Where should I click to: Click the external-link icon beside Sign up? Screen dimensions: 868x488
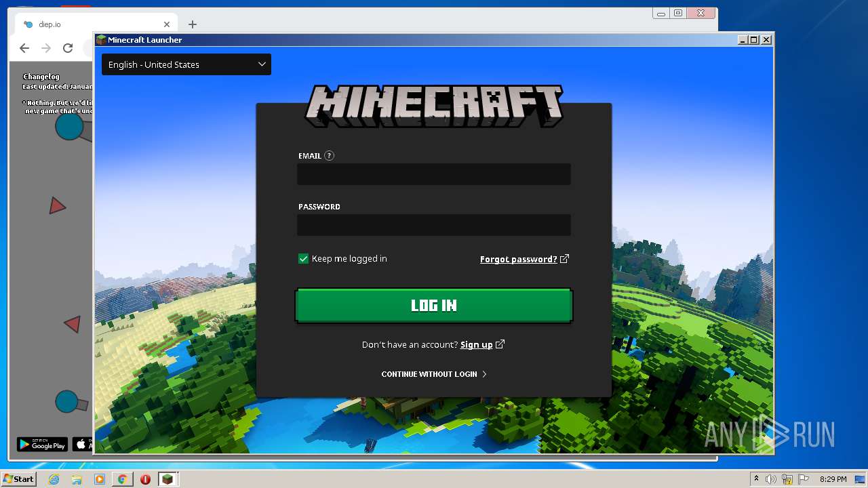[500, 344]
